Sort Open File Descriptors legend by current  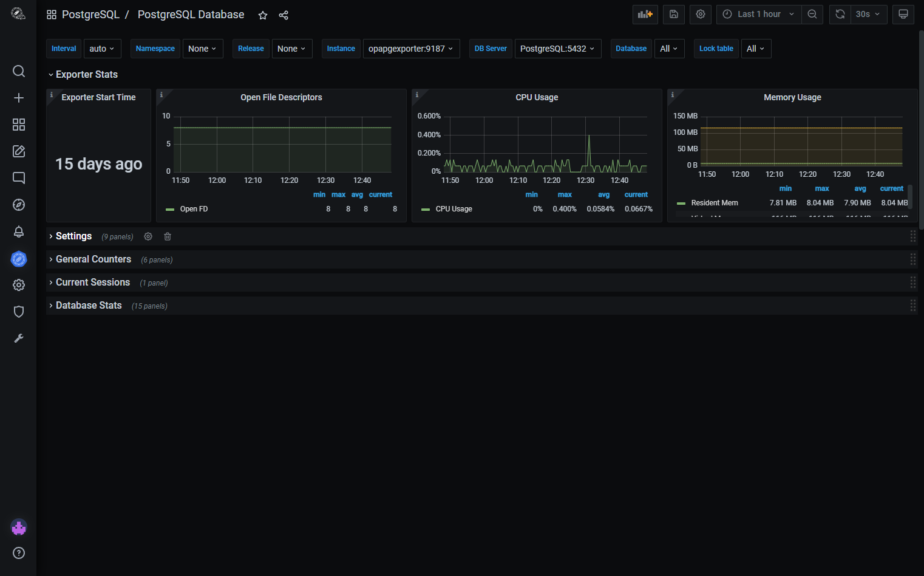coord(381,195)
